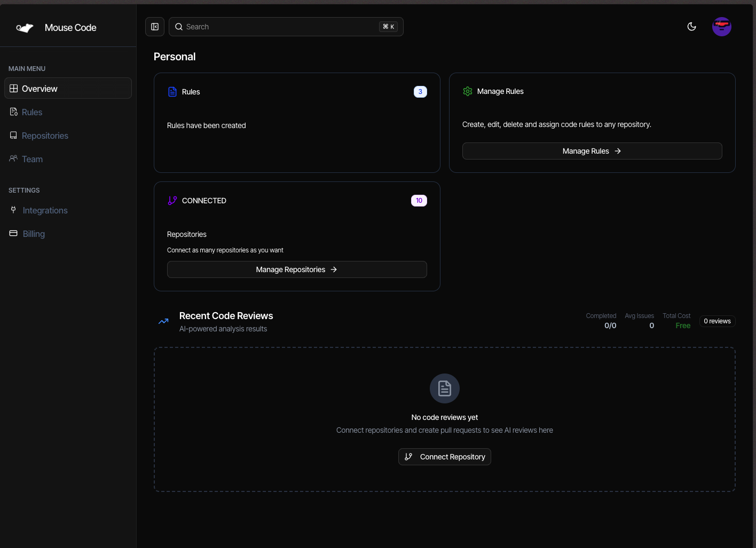The image size is (756, 548).
Task: Open the profile avatar menu
Action: (722, 26)
